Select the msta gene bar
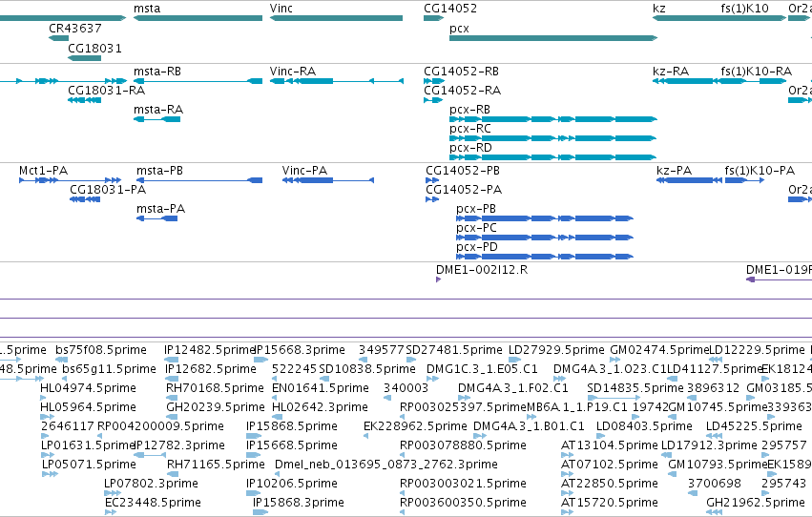The image size is (812, 517). click(x=198, y=18)
